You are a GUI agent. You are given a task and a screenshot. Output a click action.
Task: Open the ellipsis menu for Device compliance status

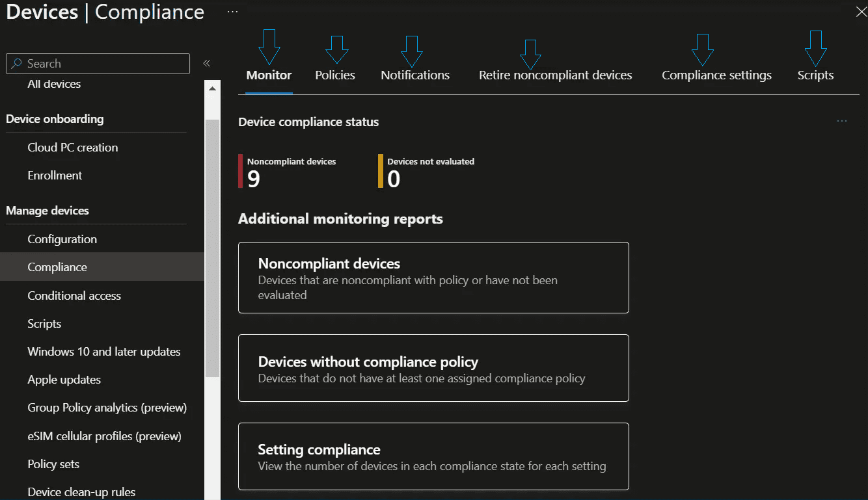click(842, 120)
